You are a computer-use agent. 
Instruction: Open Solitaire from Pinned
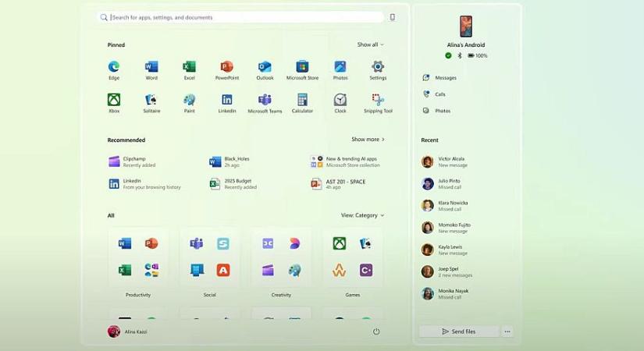tap(151, 103)
